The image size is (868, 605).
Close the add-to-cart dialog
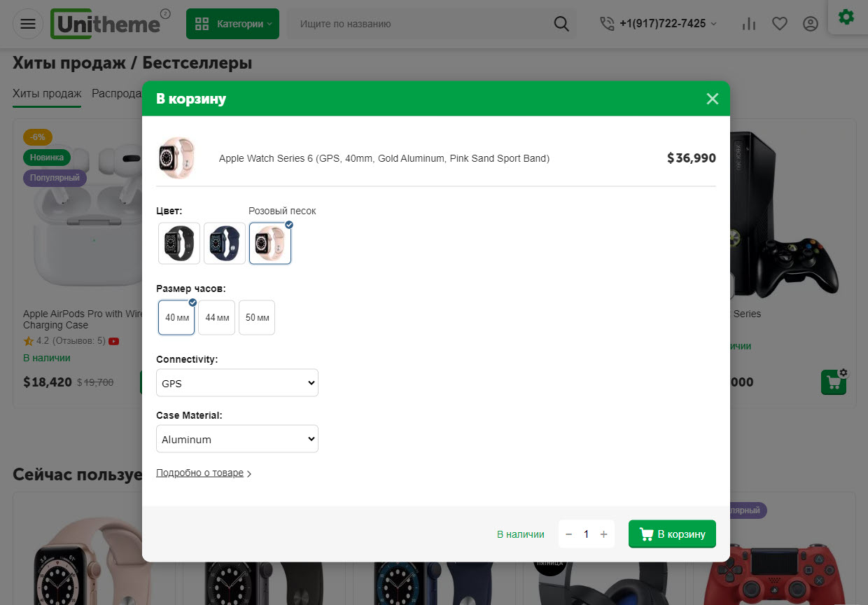pos(713,99)
